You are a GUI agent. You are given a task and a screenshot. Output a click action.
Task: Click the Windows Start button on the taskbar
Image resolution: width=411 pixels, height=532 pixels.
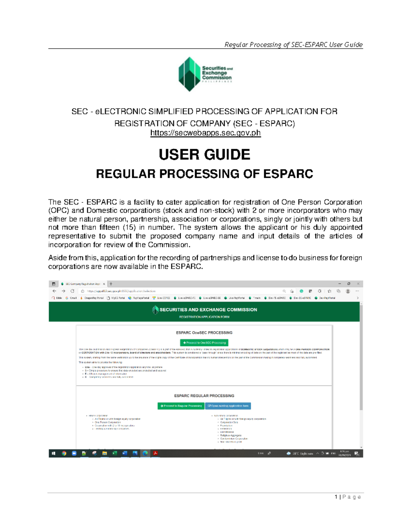click(x=53, y=454)
